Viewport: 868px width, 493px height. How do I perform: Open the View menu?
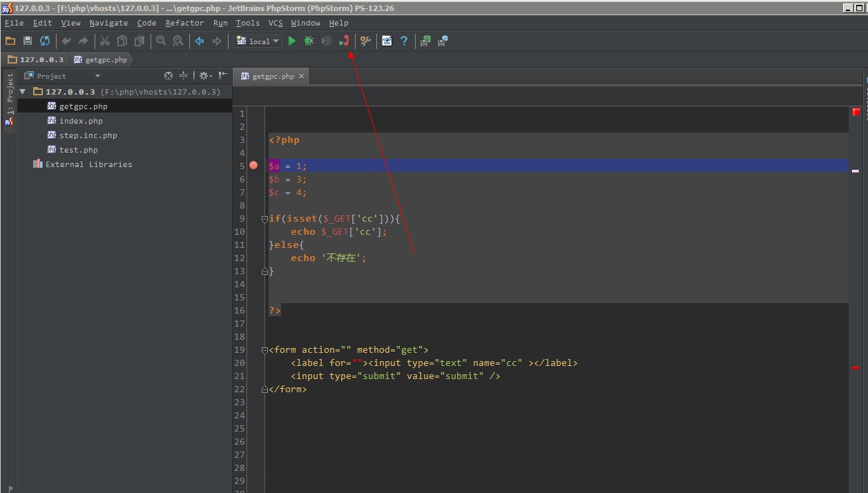(70, 23)
